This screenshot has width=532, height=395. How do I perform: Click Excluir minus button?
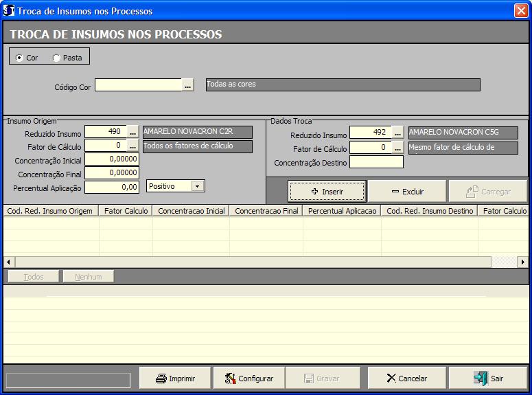click(407, 192)
